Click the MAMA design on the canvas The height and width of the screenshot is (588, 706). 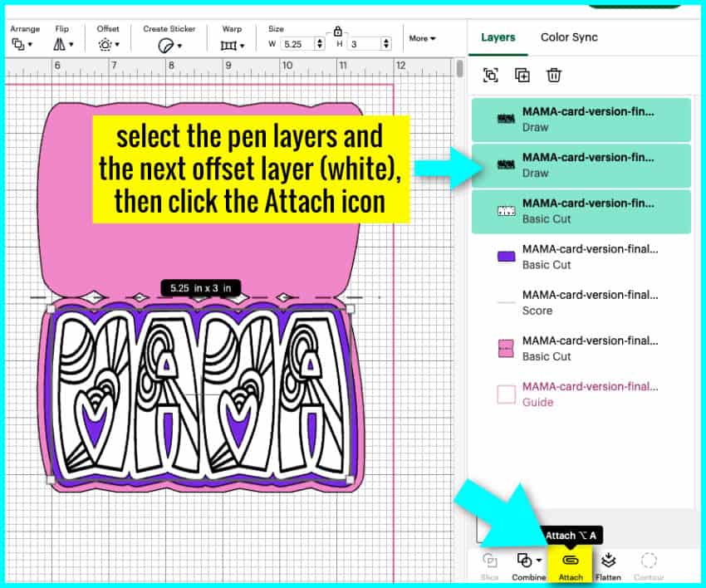200,396
